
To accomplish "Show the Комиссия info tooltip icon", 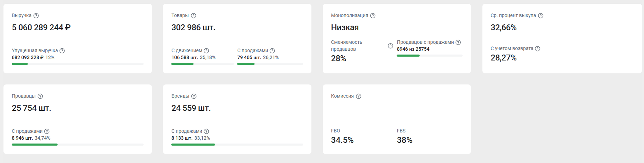I will [358, 96].
